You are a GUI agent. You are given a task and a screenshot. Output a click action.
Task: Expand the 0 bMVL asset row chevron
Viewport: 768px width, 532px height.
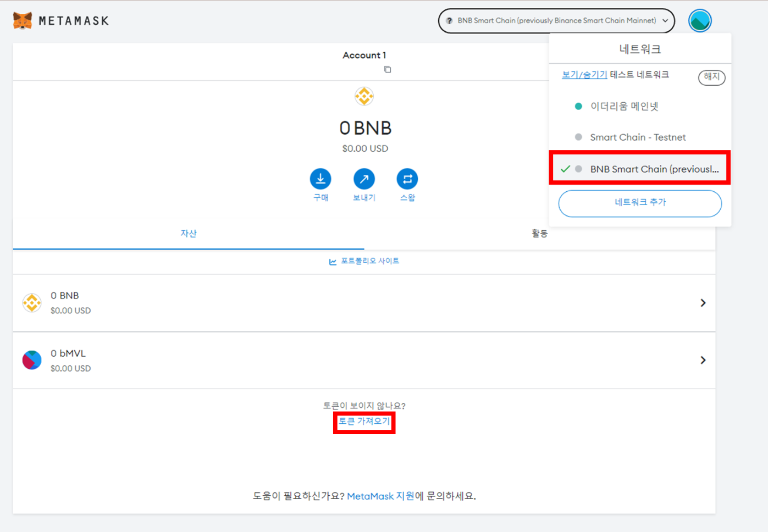[703, 360]
